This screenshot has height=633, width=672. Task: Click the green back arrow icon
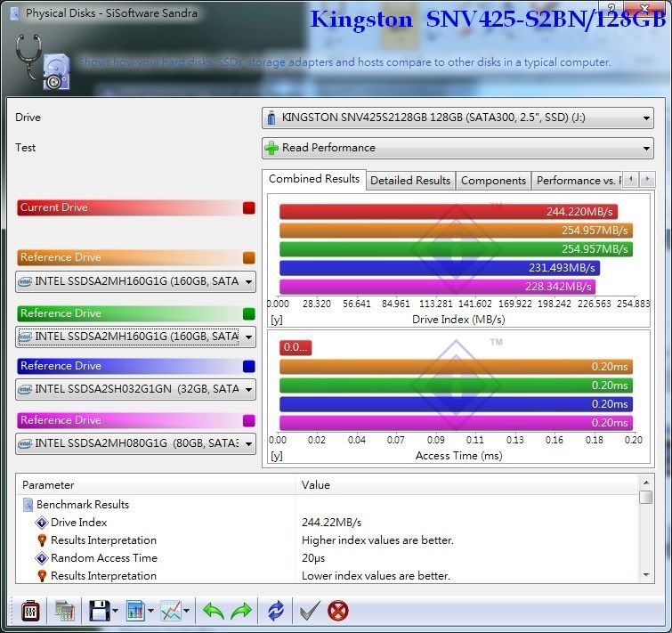[x=214, y=611]
